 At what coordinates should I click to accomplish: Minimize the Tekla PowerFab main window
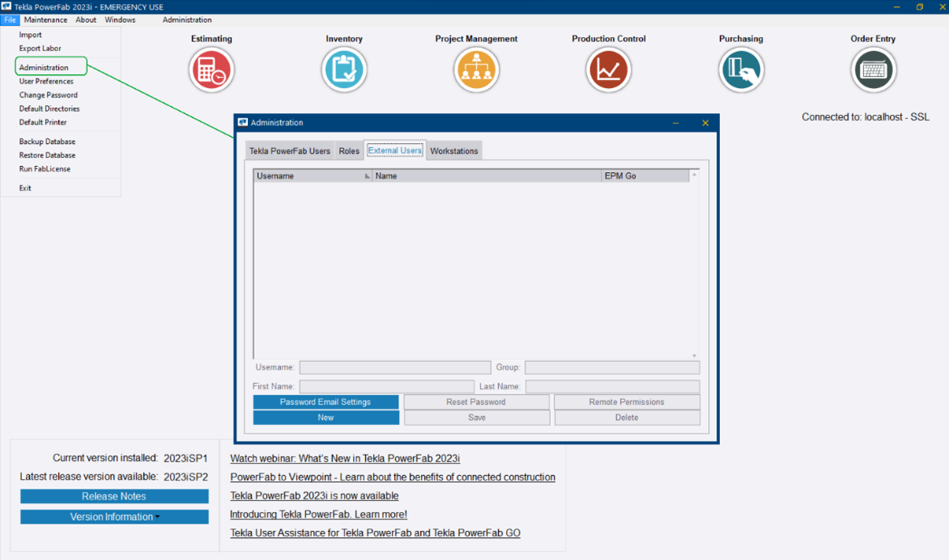pyautogui.click(x=896, y=7)
